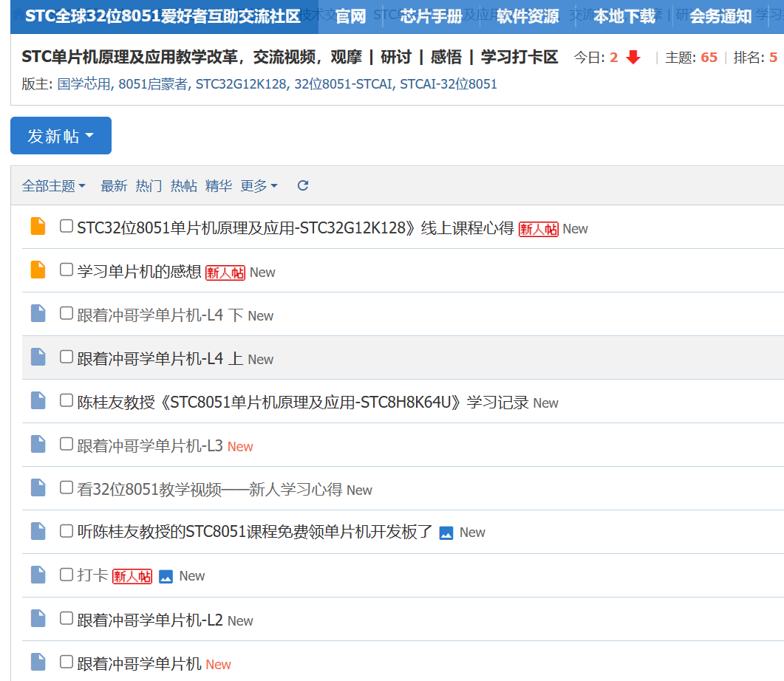This screenshot has width=784, height=681.
Task: Expand the 全部主题 filter dropdown
Action: (x=53, y=186)
